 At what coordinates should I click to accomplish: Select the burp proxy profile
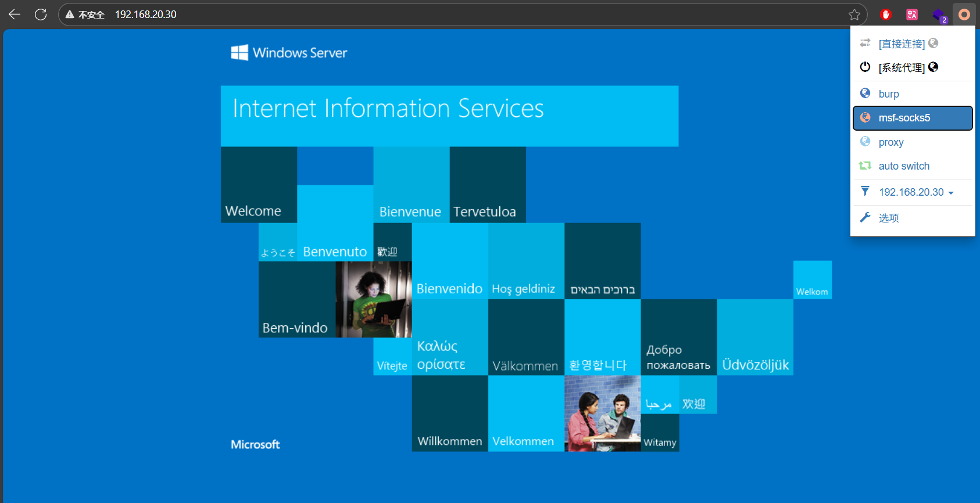coord(889,94)
